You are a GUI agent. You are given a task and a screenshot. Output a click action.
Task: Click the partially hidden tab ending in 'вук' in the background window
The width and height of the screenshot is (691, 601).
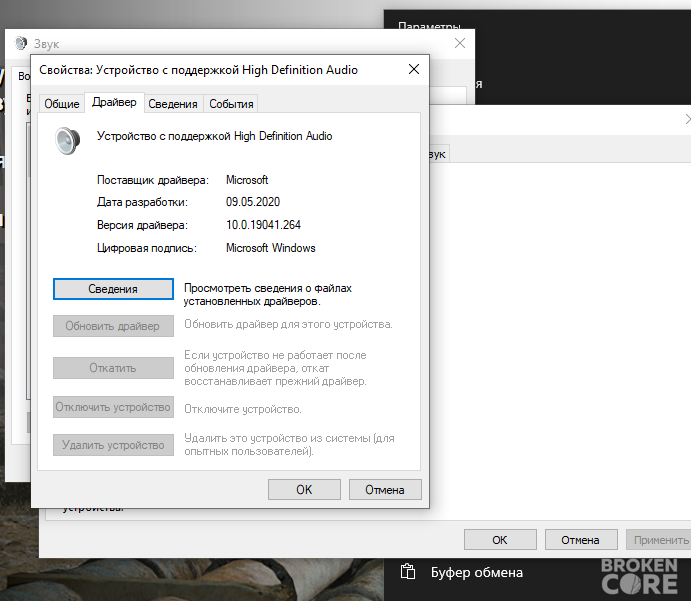pos(439,154)
